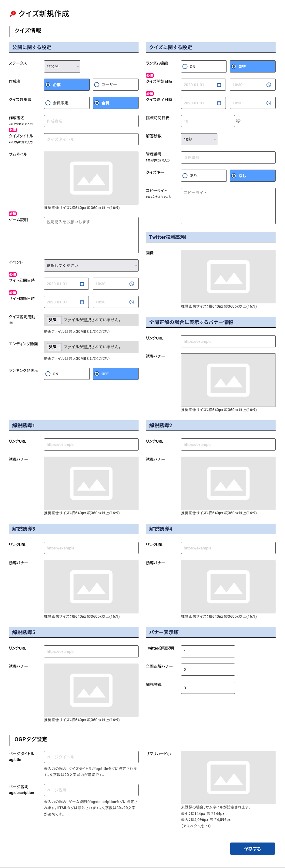
Task: Click 保存する button
Action: point(252,849)
